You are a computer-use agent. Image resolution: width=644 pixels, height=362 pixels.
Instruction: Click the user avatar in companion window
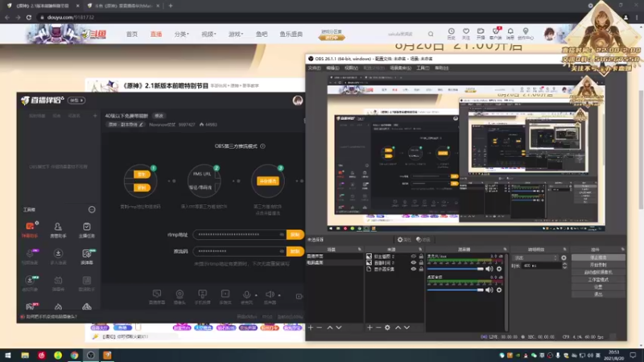click(x=298, y=100)
